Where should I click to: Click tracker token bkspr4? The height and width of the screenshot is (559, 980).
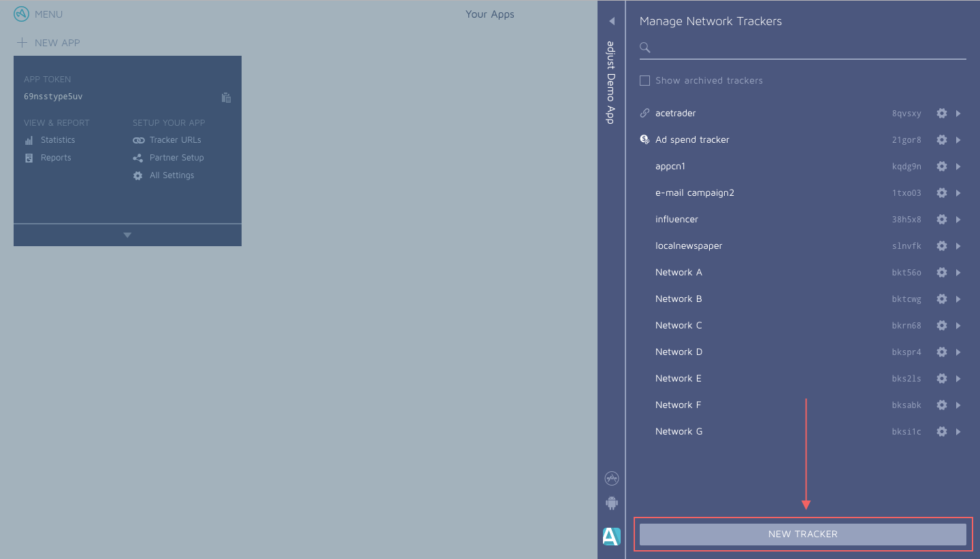[906, 352]
